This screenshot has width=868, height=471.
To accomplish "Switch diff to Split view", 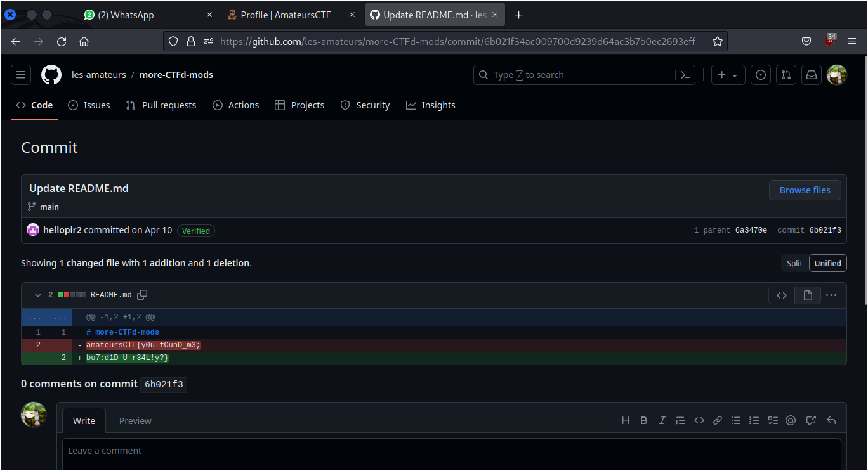I will point(795,263).
